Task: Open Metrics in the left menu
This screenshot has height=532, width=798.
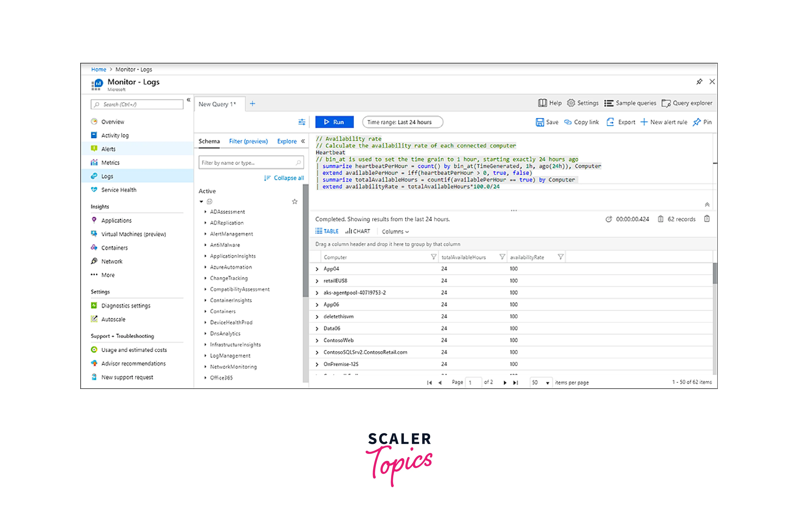Action: tap(110, 163)
